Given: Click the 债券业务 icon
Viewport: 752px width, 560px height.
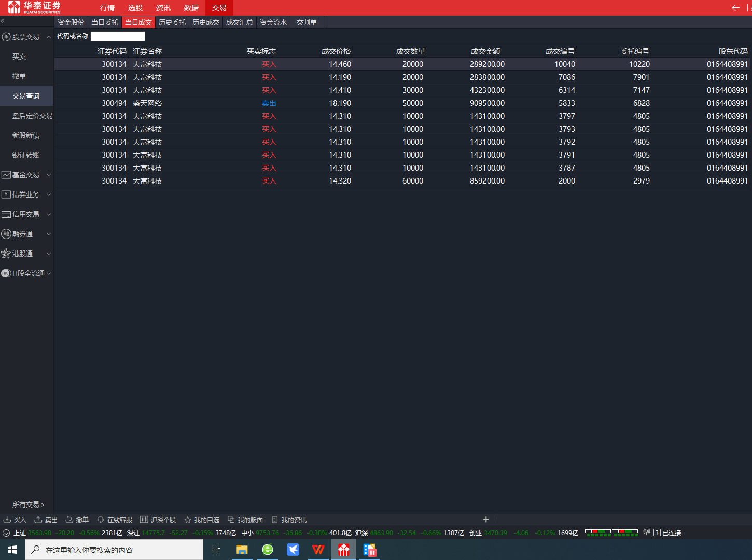Looking at the screenshot, I should pos(6,194).
